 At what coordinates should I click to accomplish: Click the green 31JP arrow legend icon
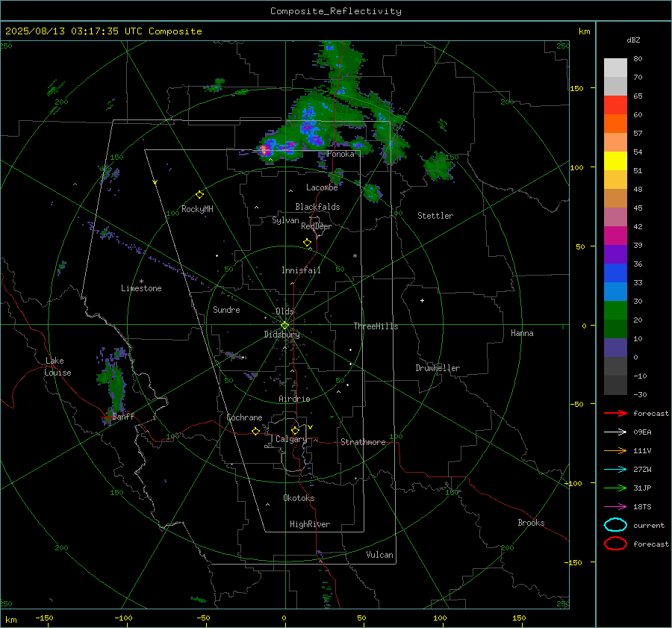click(x=615, y=488)
